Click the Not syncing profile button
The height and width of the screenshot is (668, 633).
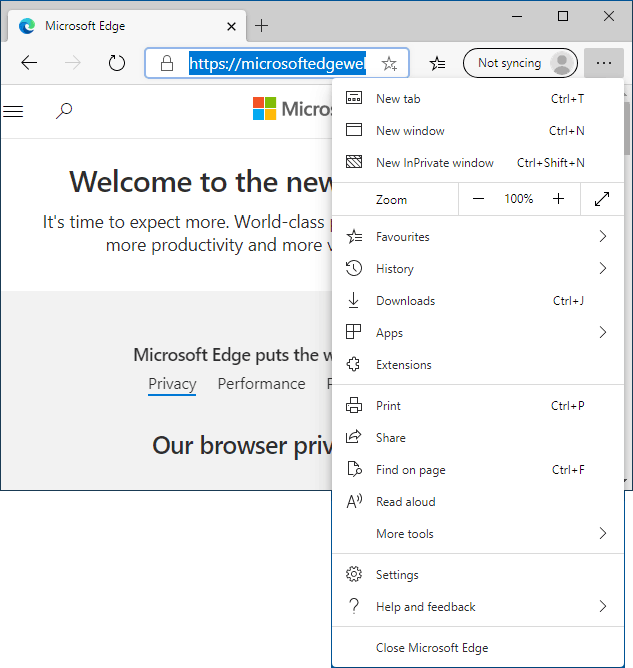520,63
